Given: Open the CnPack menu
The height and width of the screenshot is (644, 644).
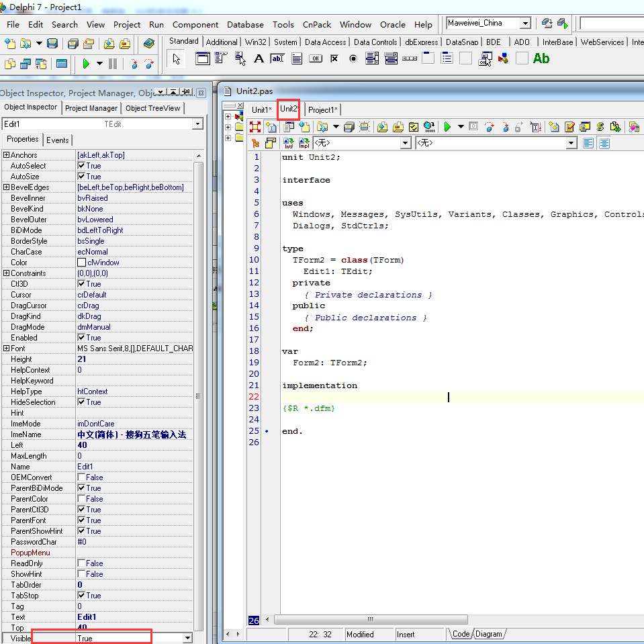Looking at the screenshot, I should [317, 25].
